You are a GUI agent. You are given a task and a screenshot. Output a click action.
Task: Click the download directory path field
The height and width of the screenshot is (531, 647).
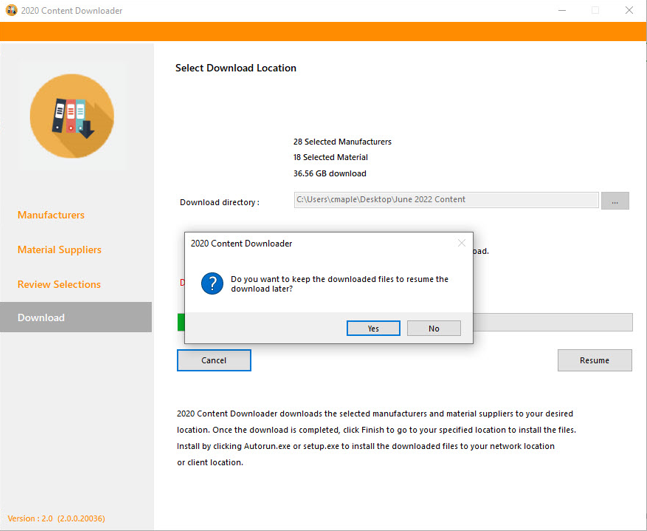click(446, 200)
